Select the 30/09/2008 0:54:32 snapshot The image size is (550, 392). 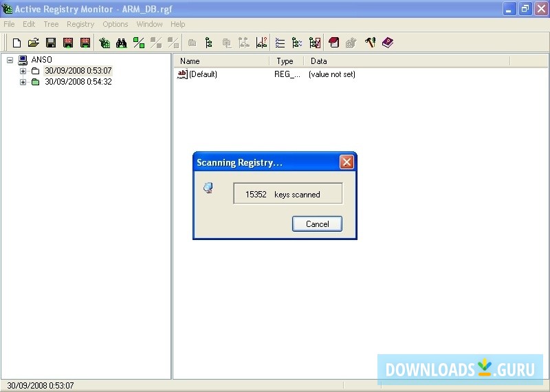click(x=78, y=82)
